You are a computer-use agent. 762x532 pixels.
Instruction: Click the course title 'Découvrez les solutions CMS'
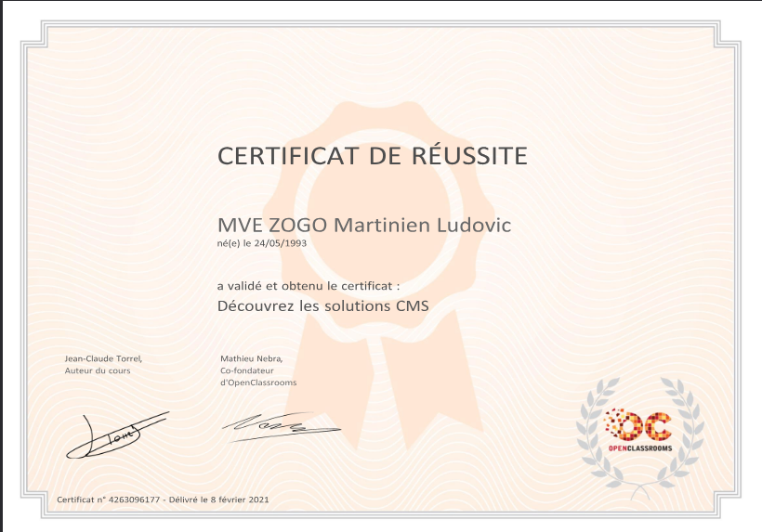[x=322, y=305]
